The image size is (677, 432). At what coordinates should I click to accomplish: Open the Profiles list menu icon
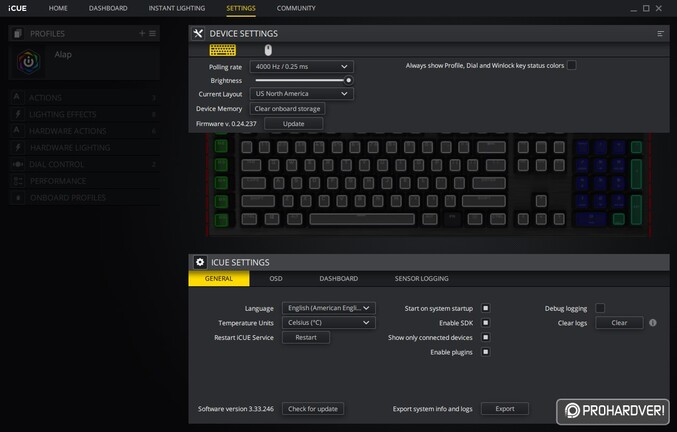(x=152, y=33)
